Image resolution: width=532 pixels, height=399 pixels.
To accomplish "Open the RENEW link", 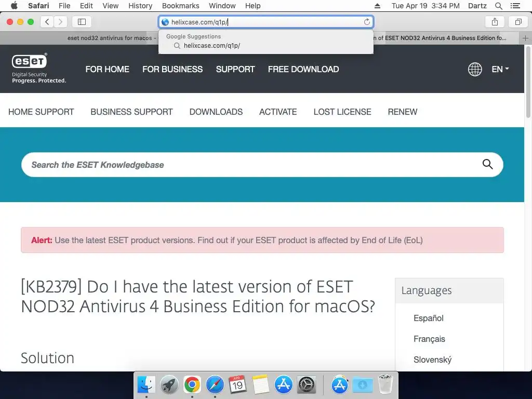I will [x=403, y=112].
